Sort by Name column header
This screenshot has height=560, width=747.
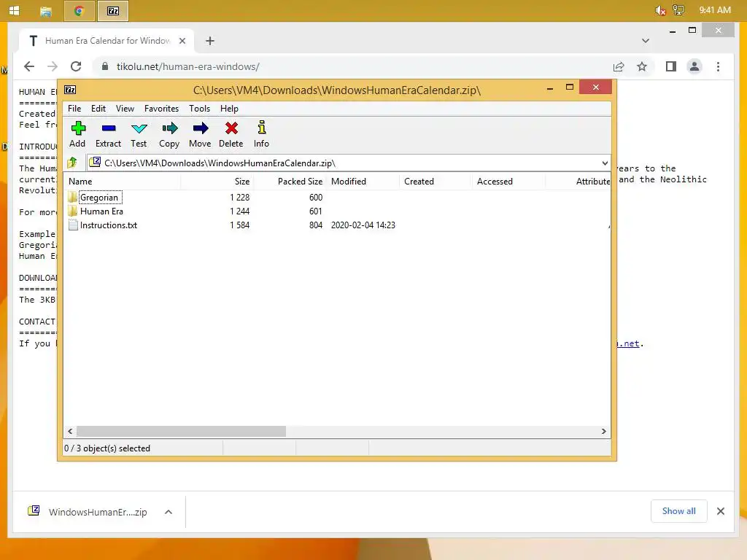(122, 182)
